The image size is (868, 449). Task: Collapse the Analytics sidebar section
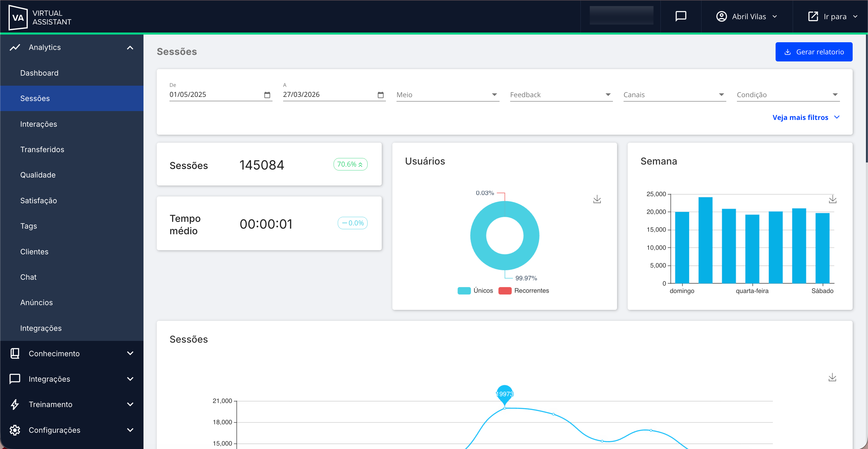click(130, 48)
